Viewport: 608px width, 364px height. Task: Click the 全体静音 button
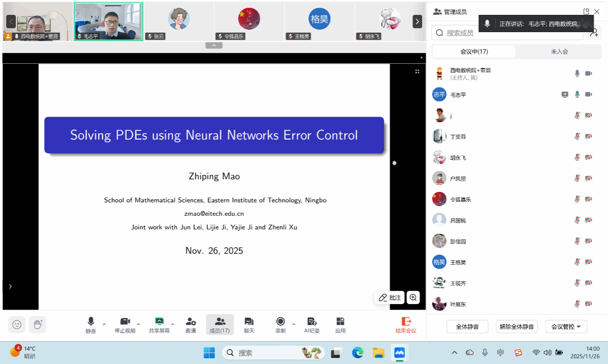467,327
